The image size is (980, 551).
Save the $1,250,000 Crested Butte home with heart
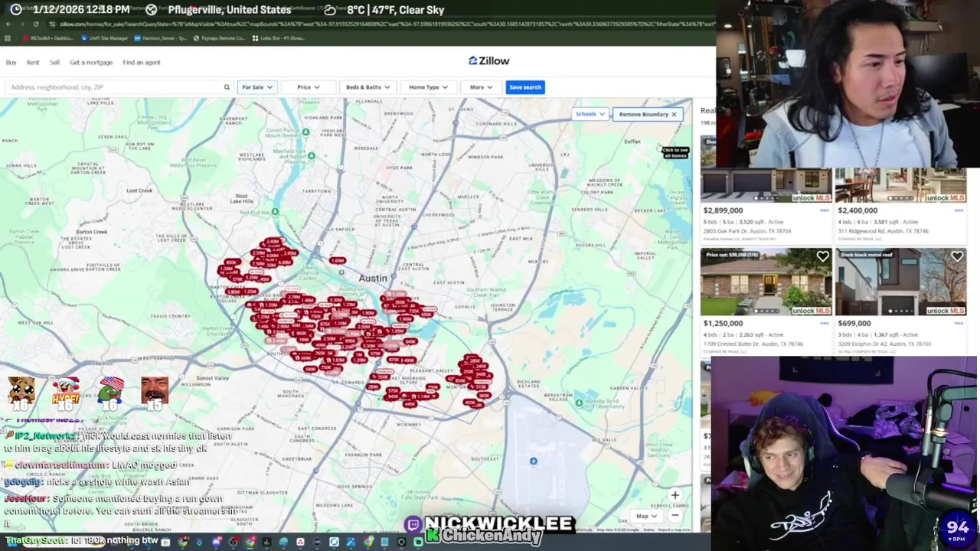(822, 257)
